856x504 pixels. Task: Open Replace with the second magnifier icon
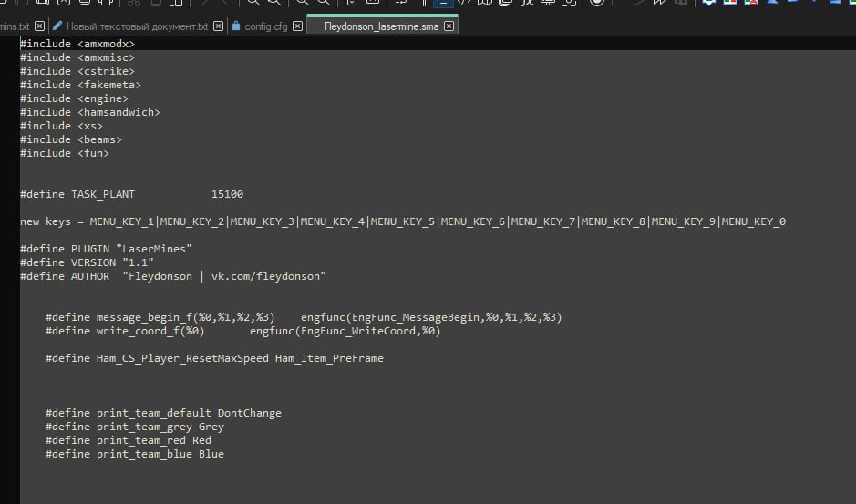[x=274, y=2]
